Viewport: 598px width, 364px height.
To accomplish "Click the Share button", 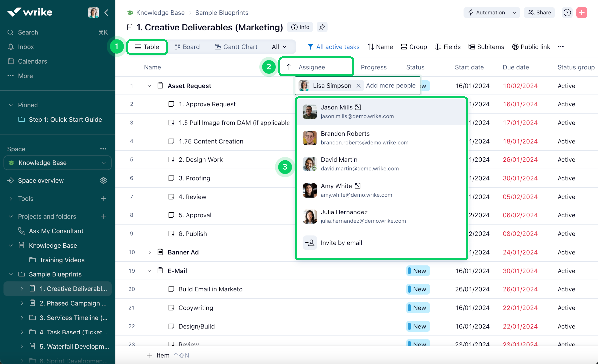I will point(539,13).
